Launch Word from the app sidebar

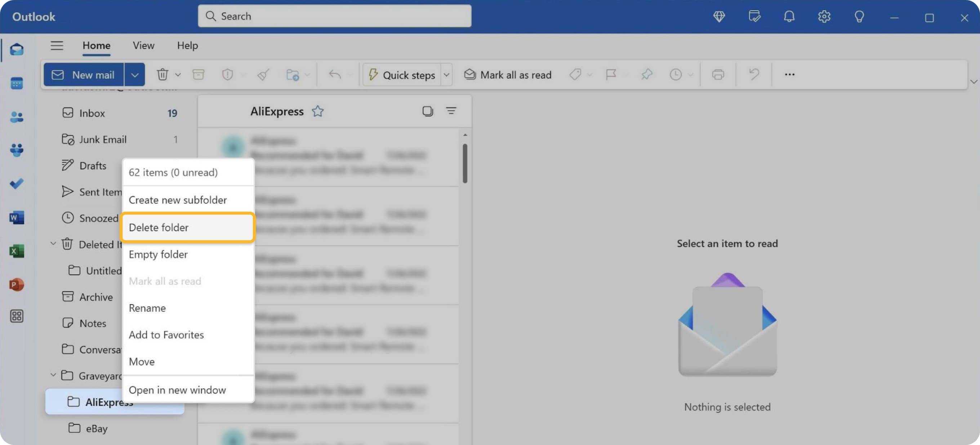tap(16, 218)
